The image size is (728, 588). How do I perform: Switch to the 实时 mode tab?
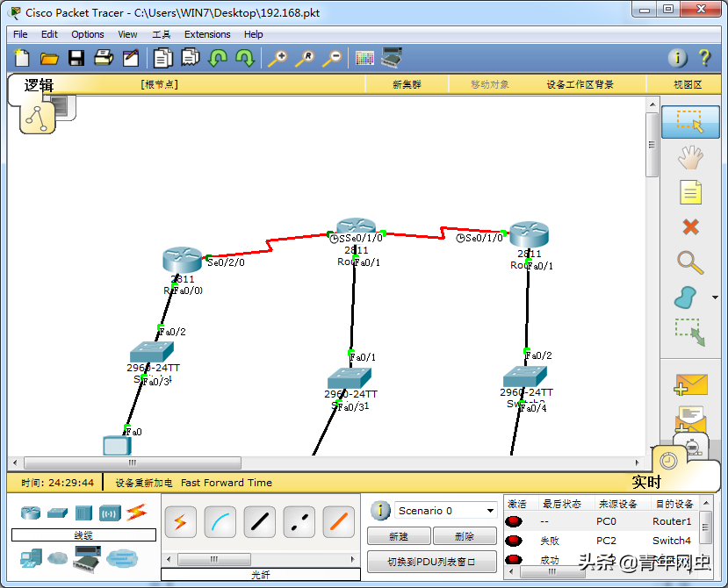pos(645,482)
